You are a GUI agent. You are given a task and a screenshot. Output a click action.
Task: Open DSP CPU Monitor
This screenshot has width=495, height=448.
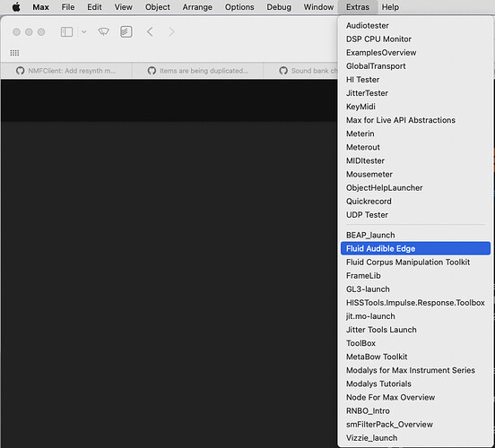[x=415, y=39]
